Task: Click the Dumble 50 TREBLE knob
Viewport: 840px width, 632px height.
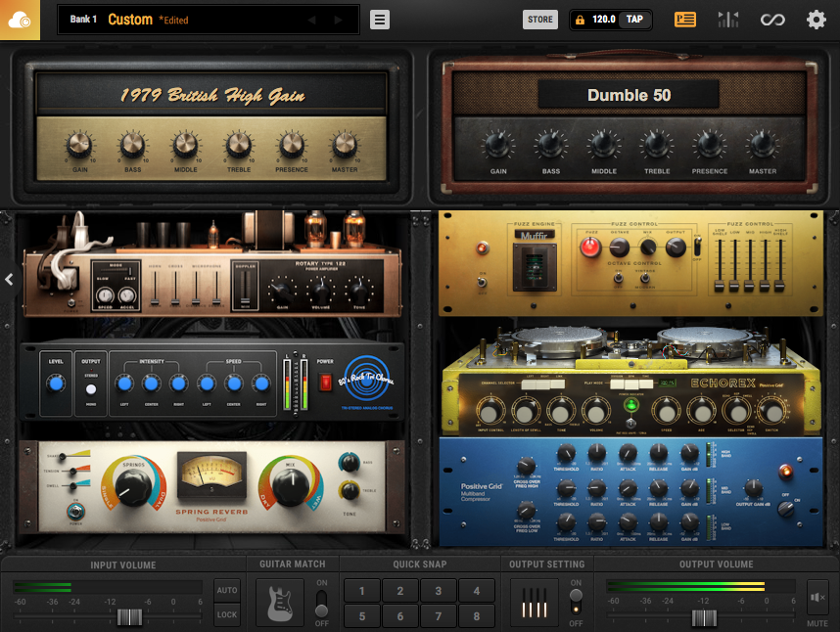Action: pyautogui.click(x=656, y=145)
